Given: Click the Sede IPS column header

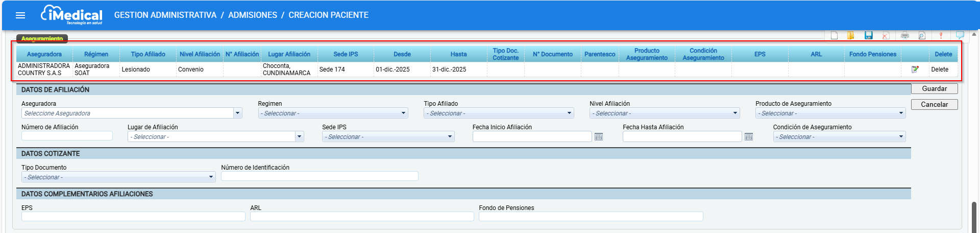Looking at the screenshot, I should pyautogui.click(x=346, y=54).
